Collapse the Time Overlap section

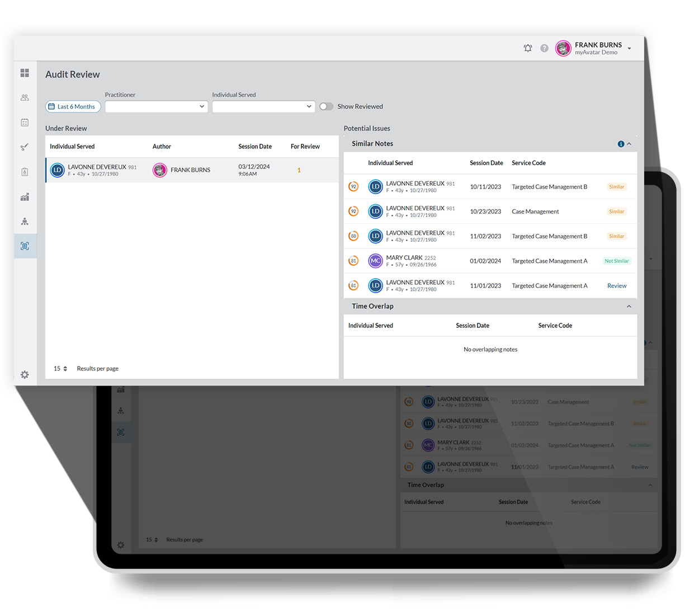click(629, 306)
